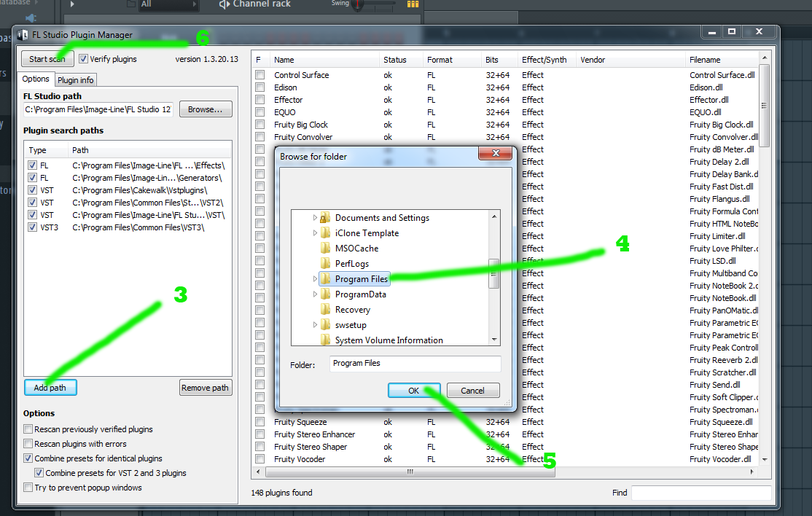
Task: Click the plugin list horizontal scrollbar thumb
Action: (410, 472)
